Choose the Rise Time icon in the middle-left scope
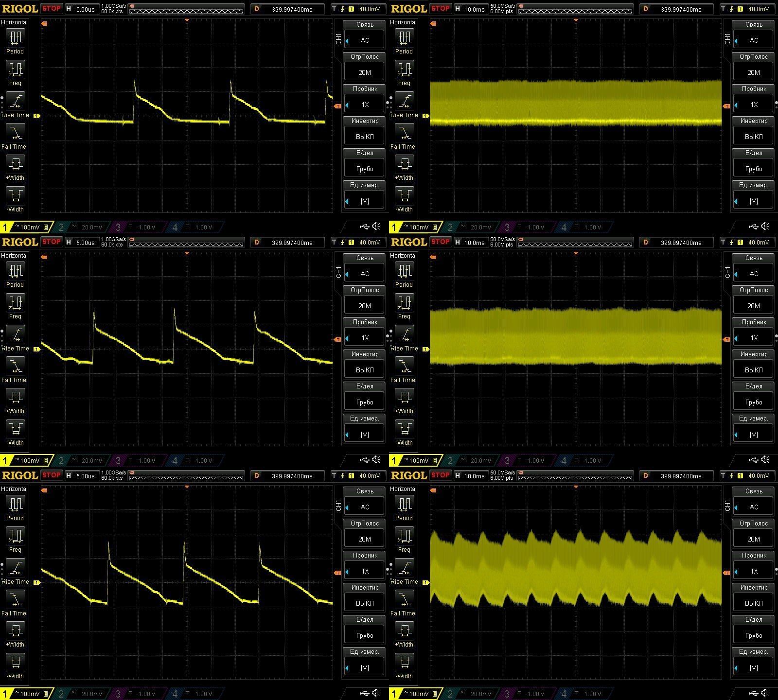Screen dimensions: 778x700 (15, 335)
